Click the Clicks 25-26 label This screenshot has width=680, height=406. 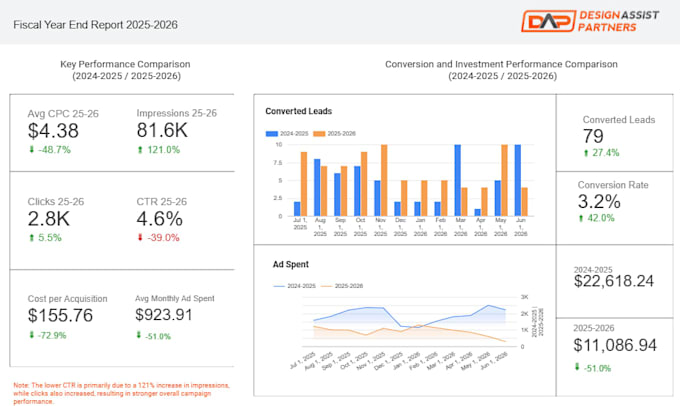56,202
